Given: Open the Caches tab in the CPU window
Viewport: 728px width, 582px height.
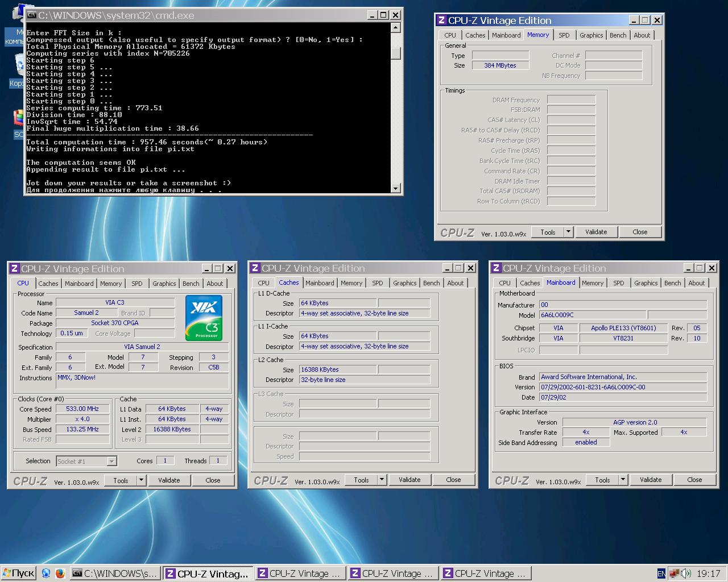Looking at the screenshot, I should point(48,284).
